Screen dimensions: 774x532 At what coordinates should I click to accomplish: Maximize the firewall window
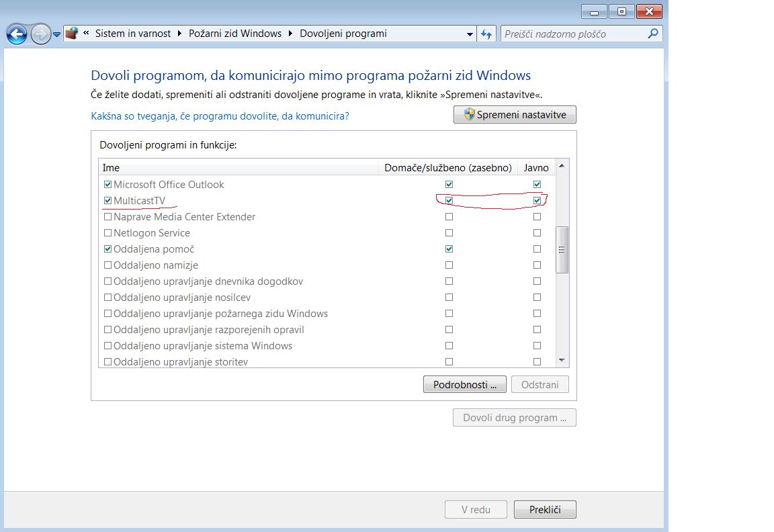pos(622,11)
